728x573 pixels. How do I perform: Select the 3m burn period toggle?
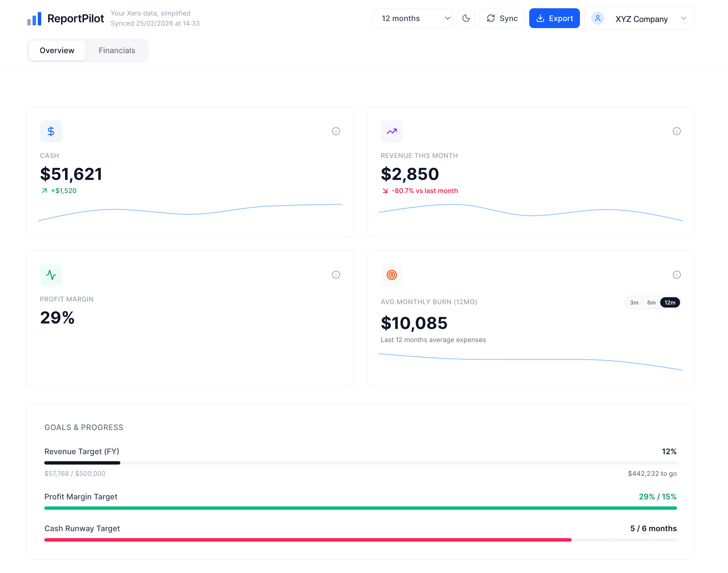[x=634, y=302]
